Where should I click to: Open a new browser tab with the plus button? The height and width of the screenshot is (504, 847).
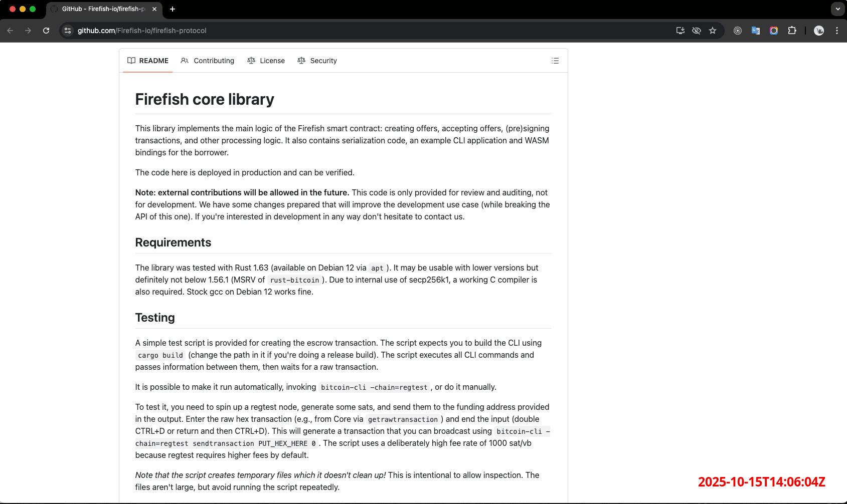point(173,9)
